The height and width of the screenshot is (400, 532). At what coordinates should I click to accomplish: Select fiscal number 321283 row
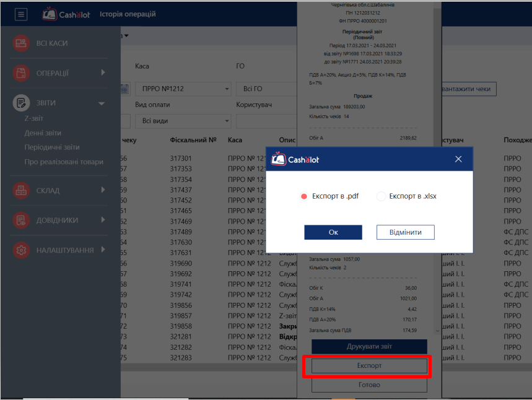tap(181, 358)
